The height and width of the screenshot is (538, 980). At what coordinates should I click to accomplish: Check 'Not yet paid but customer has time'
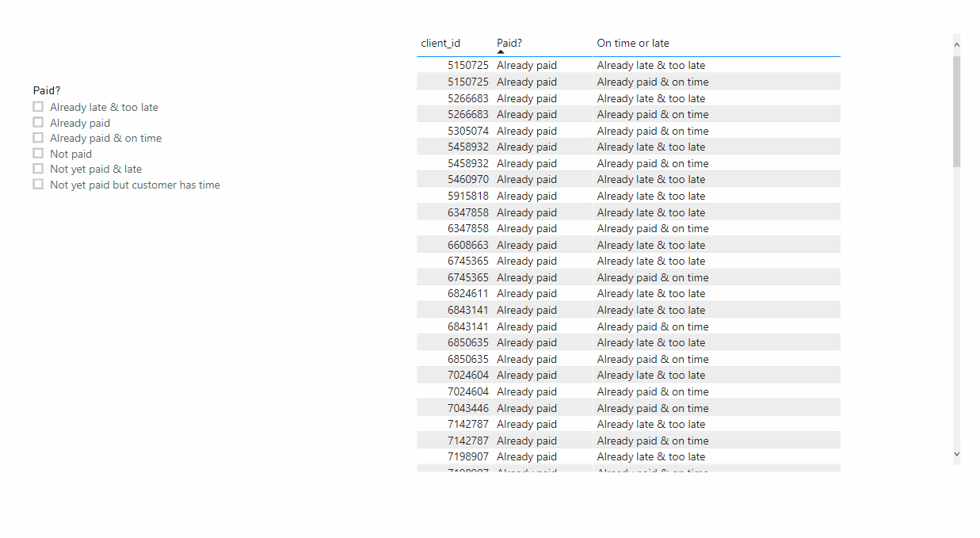pyautogui.click(x=38, y=184)
